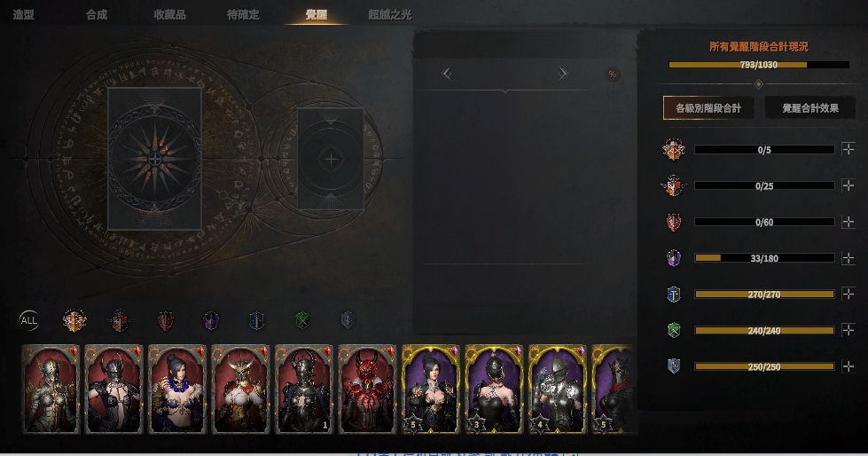Show 各級別階段合計 view
Viewport: 868px width, 456px height.
pyautogui.click(x=708, y=108)
